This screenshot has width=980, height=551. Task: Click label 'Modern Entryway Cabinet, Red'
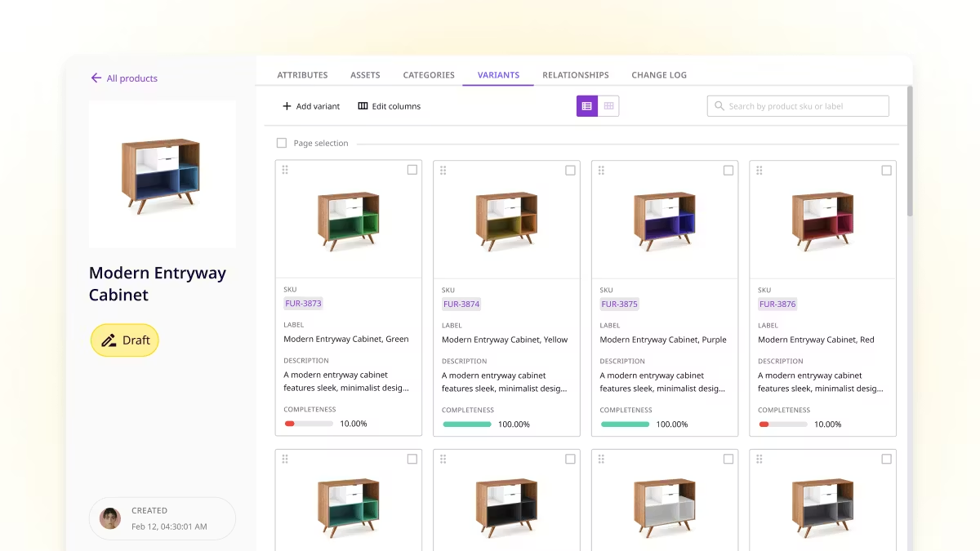[x=816, y=340]
